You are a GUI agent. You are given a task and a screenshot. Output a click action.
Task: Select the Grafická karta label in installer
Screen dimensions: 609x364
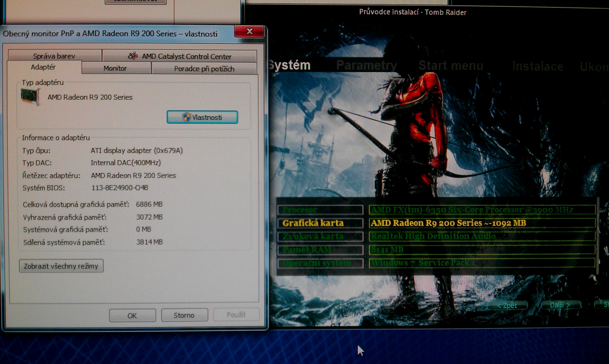click(x=320, y=223)
